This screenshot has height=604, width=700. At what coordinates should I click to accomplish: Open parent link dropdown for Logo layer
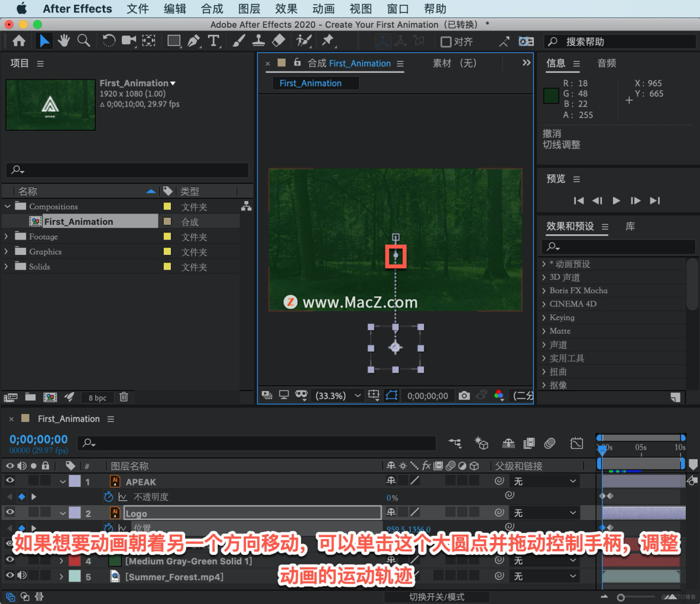click(572, 512)
